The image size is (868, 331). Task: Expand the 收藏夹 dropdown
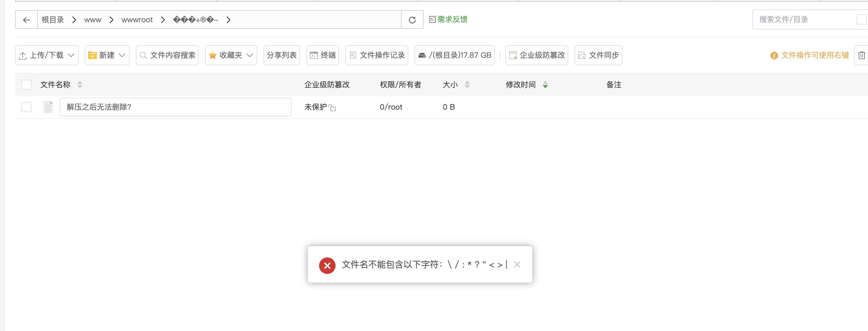point(231,55)
